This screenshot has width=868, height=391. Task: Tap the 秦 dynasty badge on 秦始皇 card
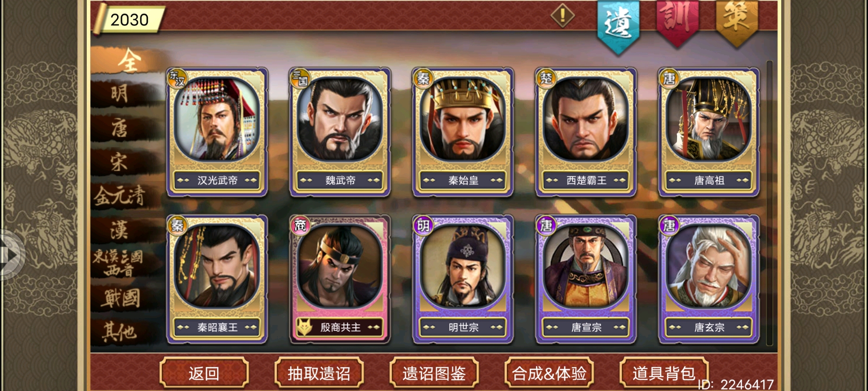pyautogui.click(x=423, y=79)
